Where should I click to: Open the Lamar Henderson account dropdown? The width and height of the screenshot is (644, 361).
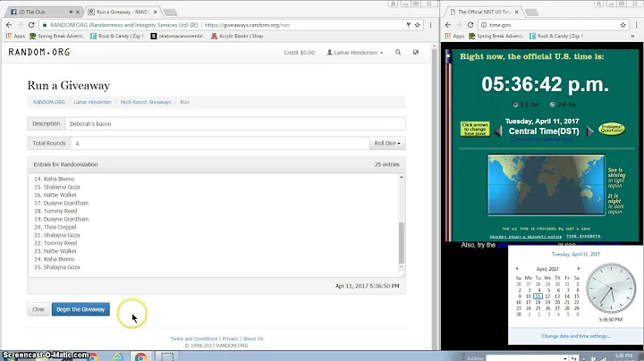(355, 53)
